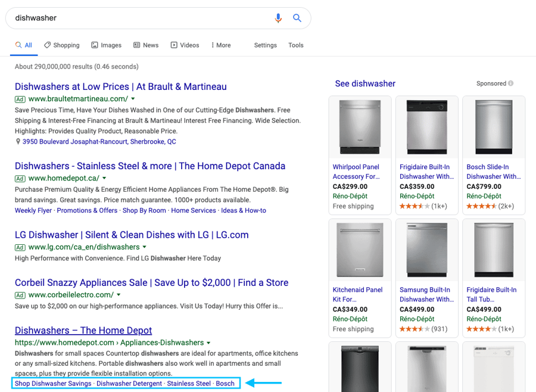The height and width of the screenshot is (392, 536).
Task: Open 3950 Boulevard Josaphat-Rancourt address link
Action: click(99, 142)
